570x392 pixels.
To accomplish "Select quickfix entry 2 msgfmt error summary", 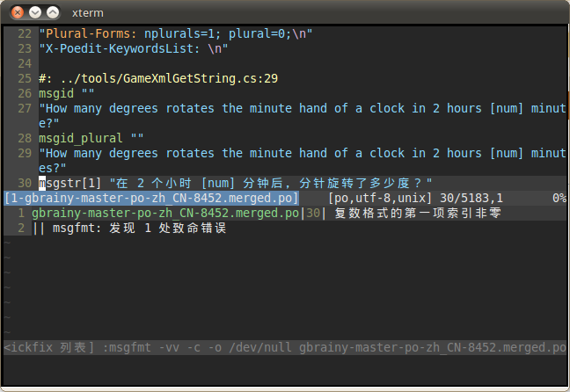I will pyautogui.click(x=129, y=229).
